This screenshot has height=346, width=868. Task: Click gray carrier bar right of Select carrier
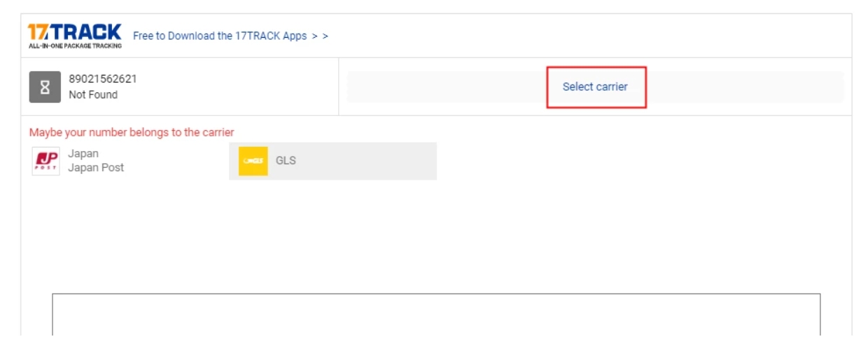point(742,87)
